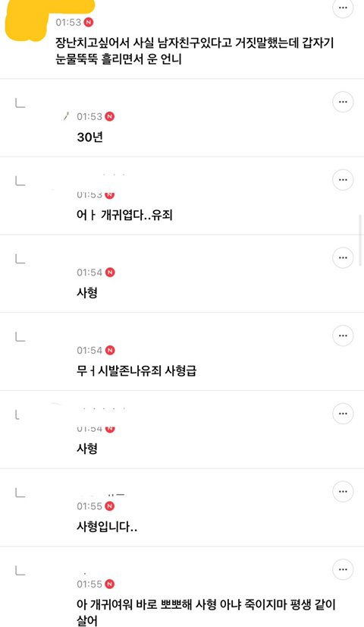This screenshot has width=364, height=627.
Task: Open more options for '시발존나유죄 사형급' reply
Action: (x=343, y=336)
